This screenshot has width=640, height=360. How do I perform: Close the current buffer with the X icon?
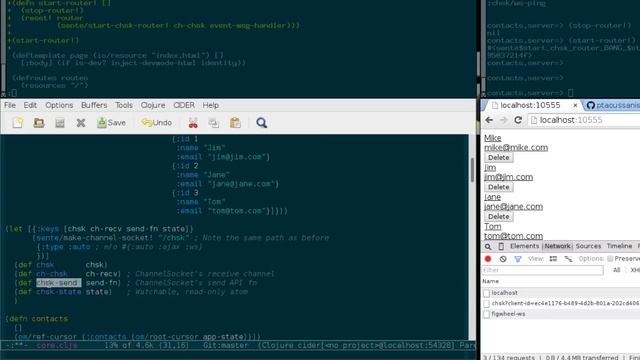tap(81, 122)
